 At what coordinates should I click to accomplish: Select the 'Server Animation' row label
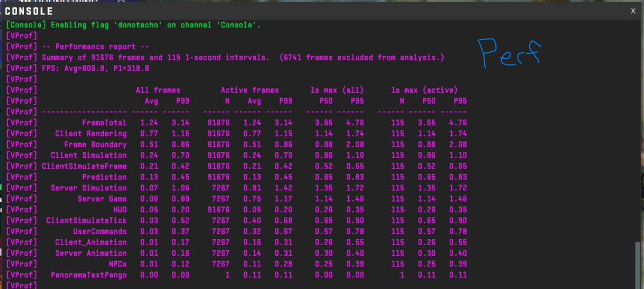91,253
